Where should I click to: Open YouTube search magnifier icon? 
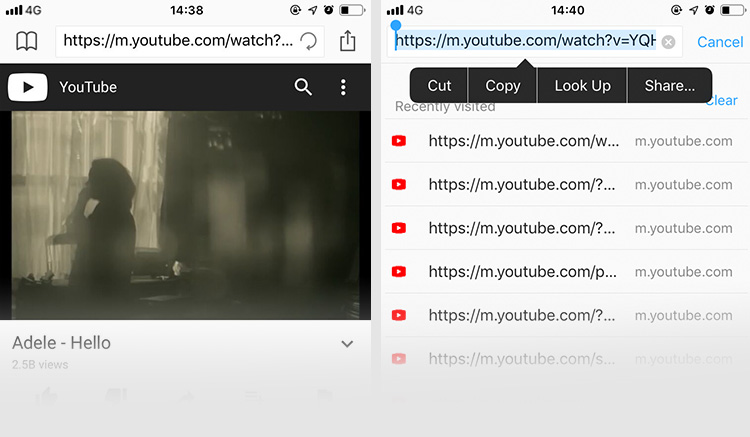coord(303,87)
